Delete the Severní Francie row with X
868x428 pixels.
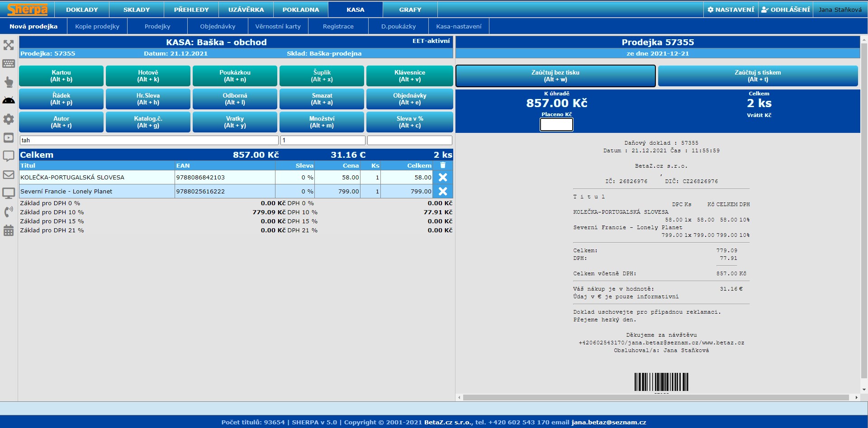pos(443,191)
